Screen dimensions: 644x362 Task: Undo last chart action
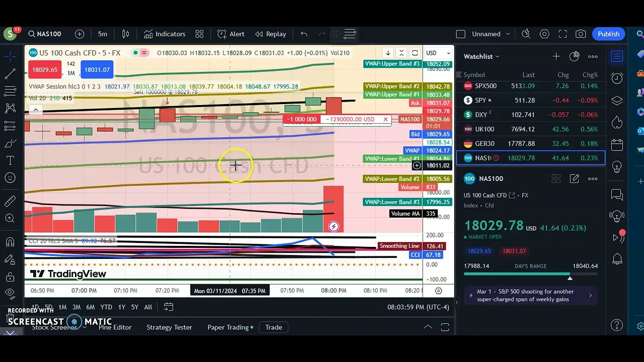coord(304,34)
